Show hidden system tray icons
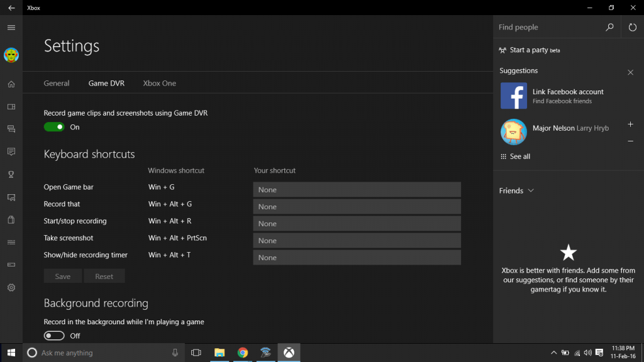644x362 pixels. 553,353
